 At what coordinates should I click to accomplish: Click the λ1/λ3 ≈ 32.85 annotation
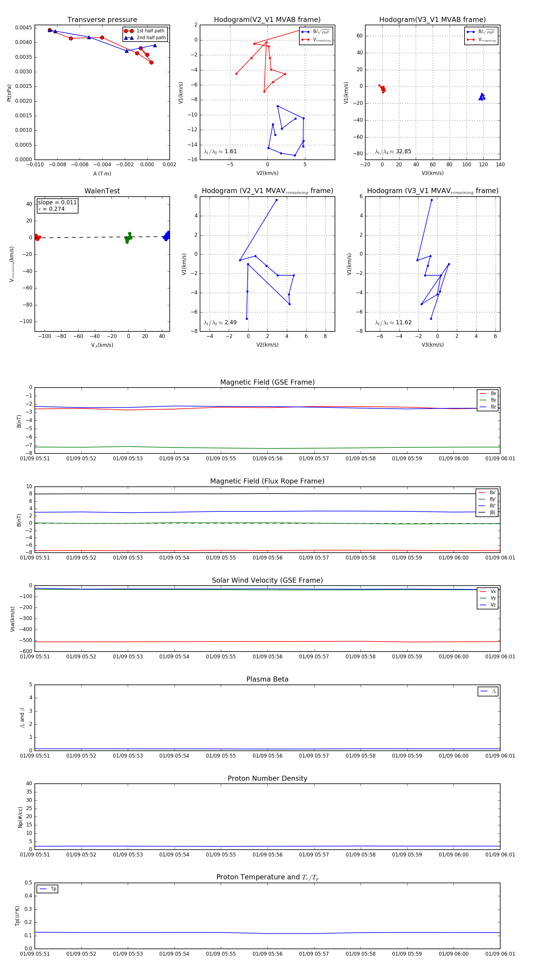393,151
